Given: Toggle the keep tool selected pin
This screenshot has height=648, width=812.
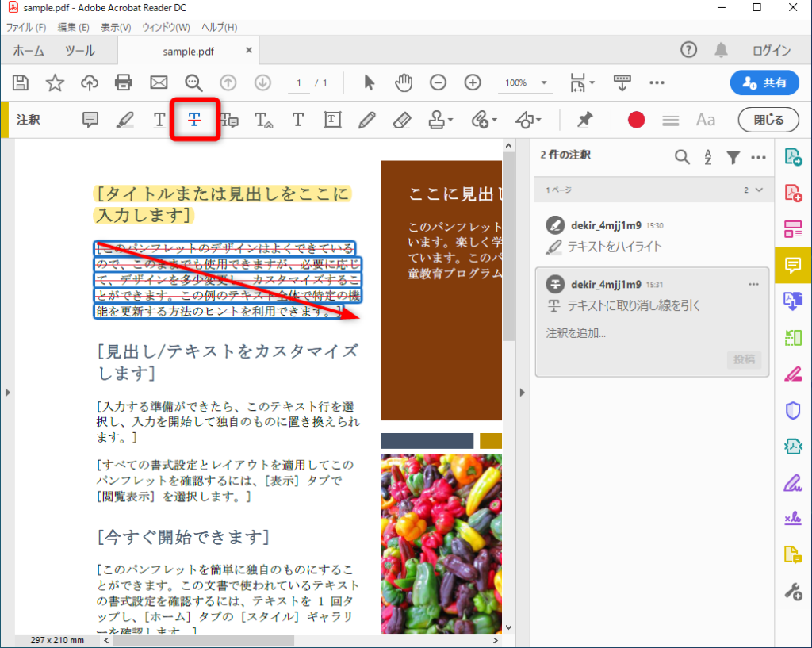Looking at the screenshot, I should (x=584, y=120).
